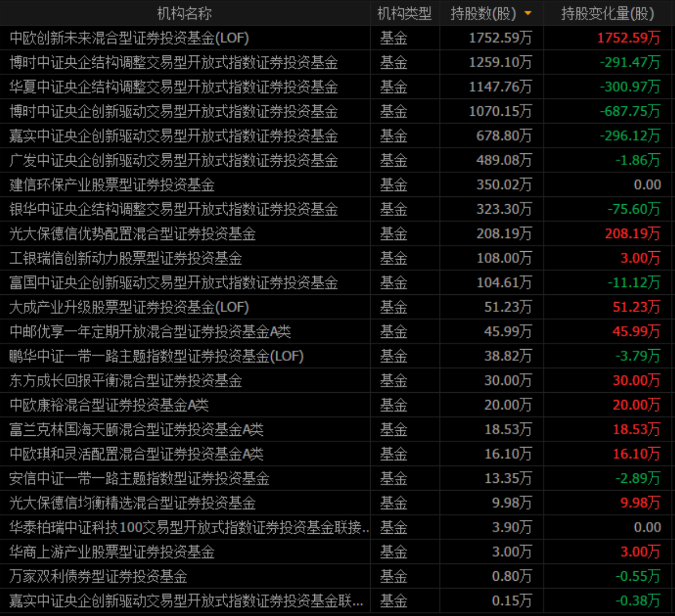Select 安信中证一带一路主题指数型证券投资基金

(139, 478)
